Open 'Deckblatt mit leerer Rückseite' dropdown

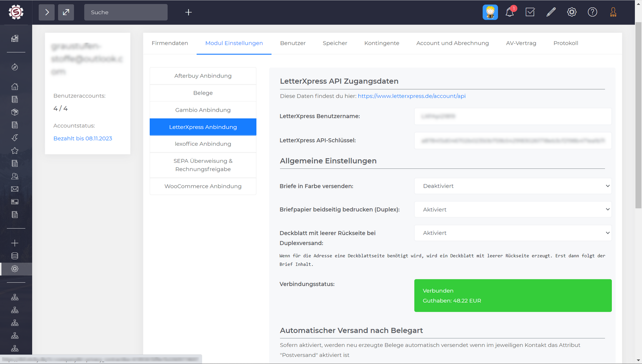(513, 233)
